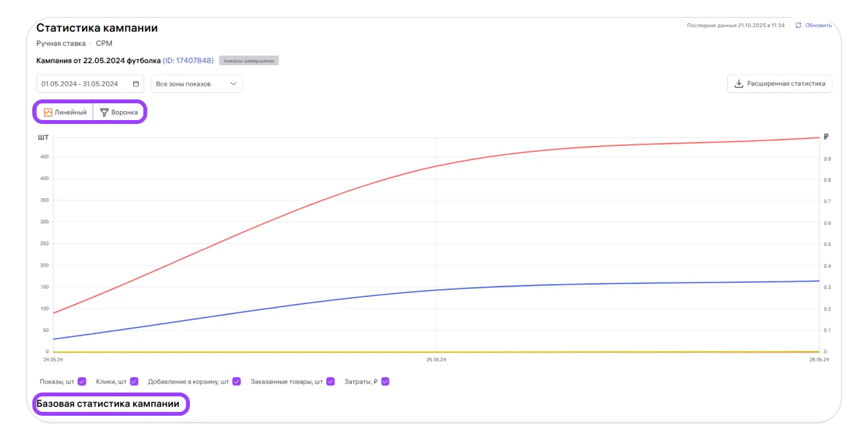Expand the chevron arrow of the zones selector
Viewport: 868px width, 439px height.
tap(233, 84)
